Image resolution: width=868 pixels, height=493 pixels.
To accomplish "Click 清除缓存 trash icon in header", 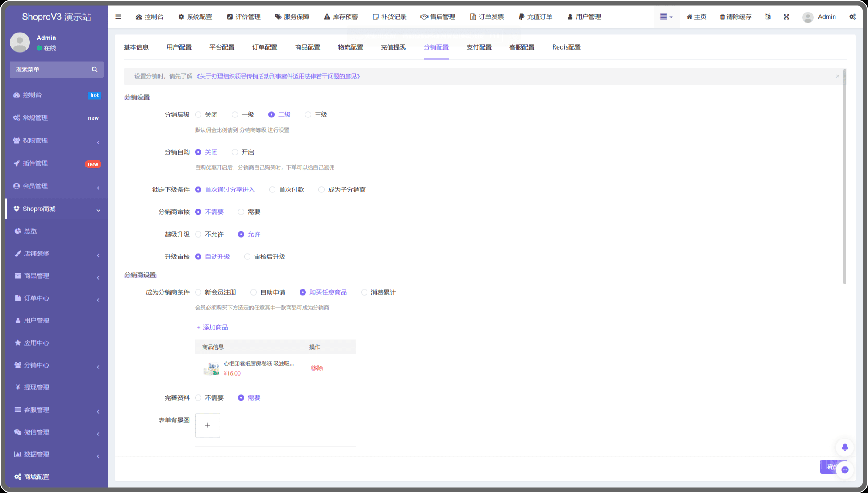I will pos(722,17).
